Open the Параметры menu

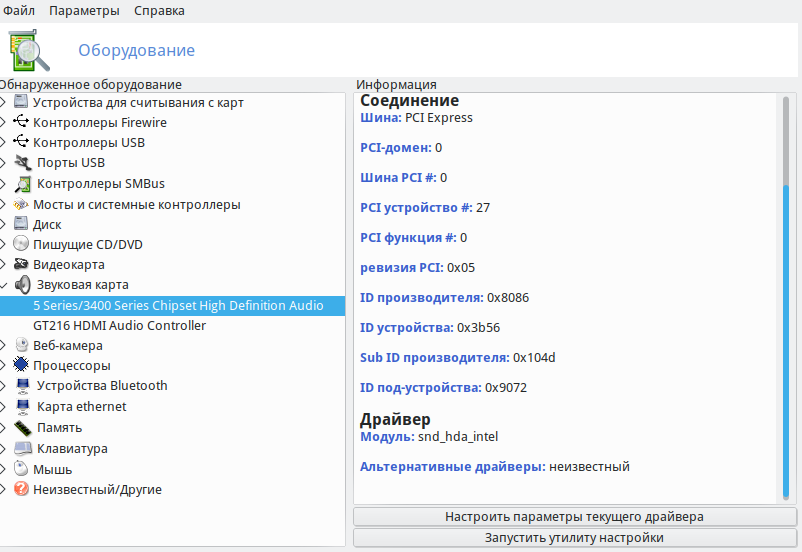click(x=84, y=10)
